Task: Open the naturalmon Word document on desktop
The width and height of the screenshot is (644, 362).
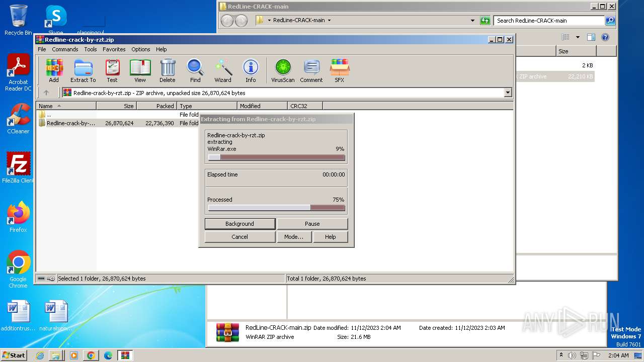Action: (x=56, y=316)
